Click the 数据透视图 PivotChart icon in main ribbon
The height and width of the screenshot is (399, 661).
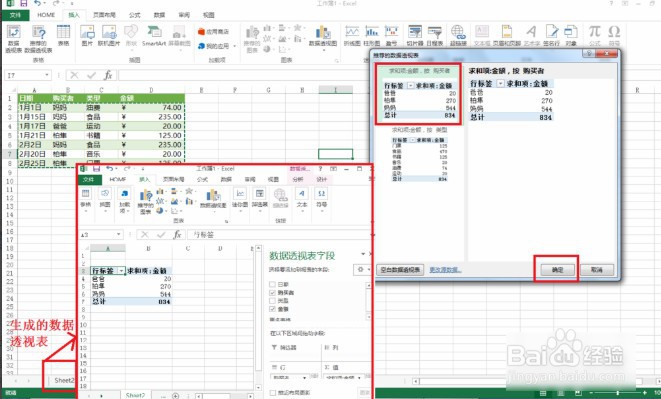[323, 36]
